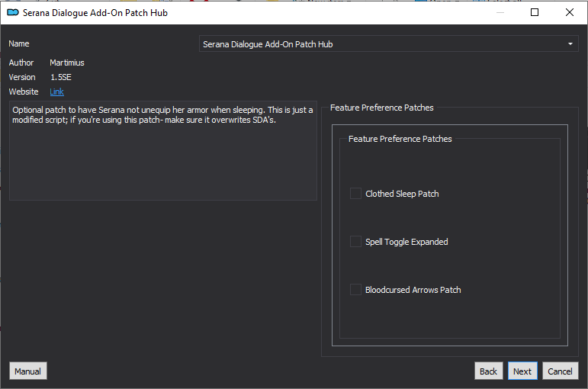Viewport: 588px width, 389px height.
Task: Tick the Spell Toggle Expanded checkbox
Action: [355, 242]
